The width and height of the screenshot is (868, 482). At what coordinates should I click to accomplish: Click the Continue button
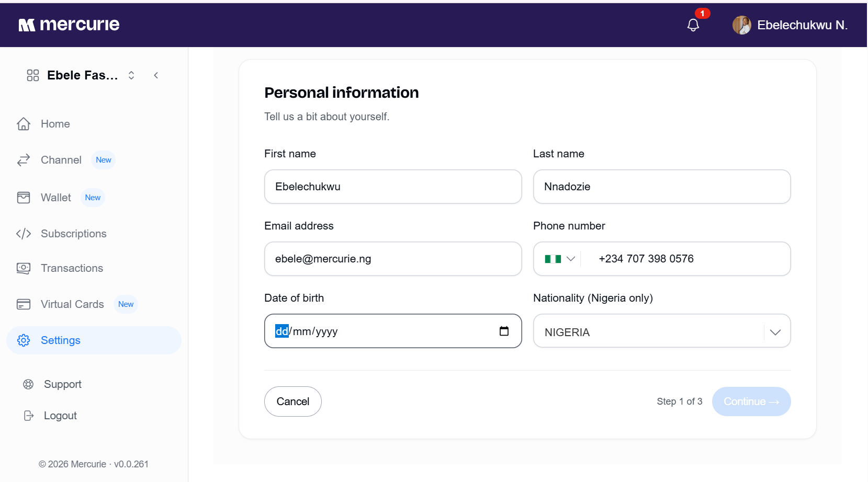[x=751, y=401]
